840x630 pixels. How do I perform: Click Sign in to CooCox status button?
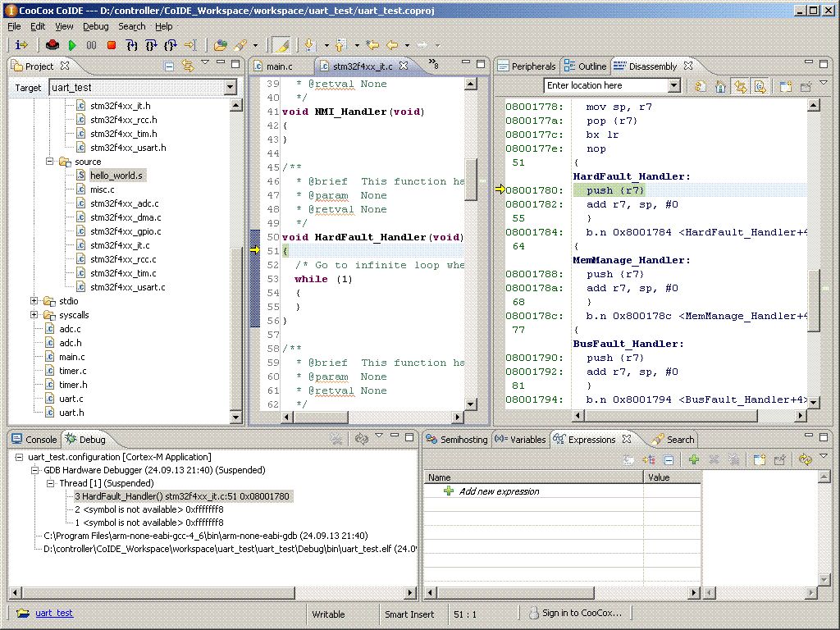point(575,613)
